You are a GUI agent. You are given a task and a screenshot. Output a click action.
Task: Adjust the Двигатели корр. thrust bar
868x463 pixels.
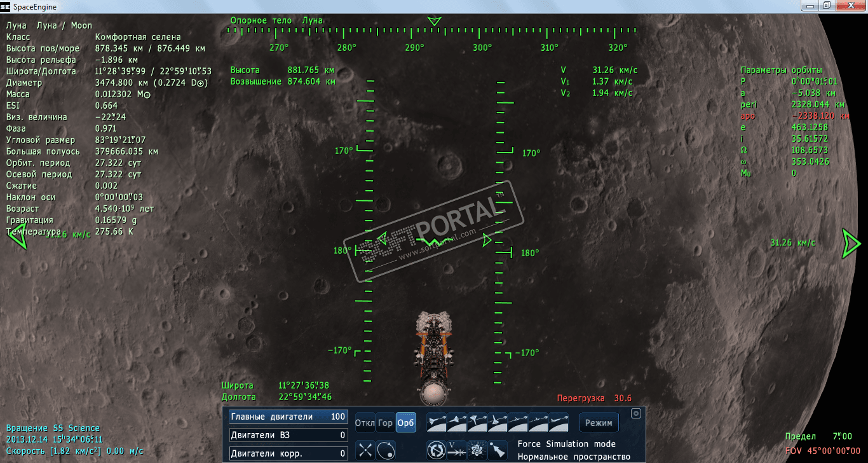click(x=289, y=454)
